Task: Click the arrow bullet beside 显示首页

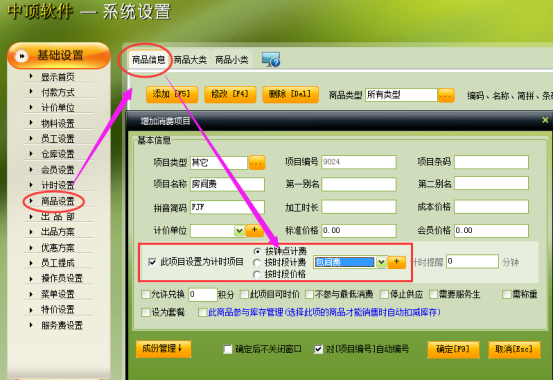Action: tap(31, 76)
